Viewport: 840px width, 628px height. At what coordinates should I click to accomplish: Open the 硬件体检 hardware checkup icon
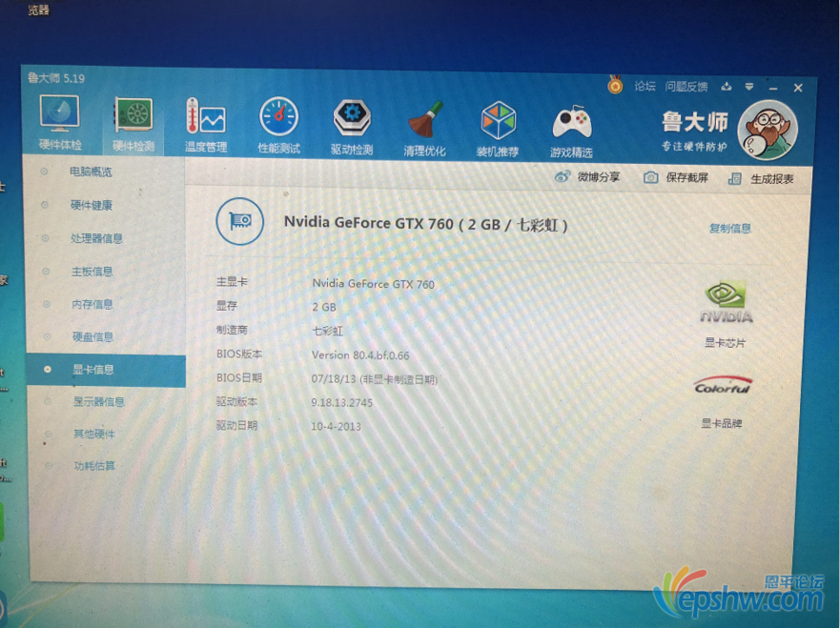(x=60, y=123)
